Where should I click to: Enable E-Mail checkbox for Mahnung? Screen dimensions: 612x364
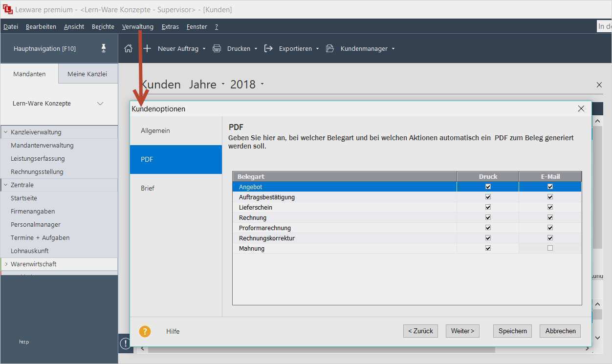[x=550, y=248]
